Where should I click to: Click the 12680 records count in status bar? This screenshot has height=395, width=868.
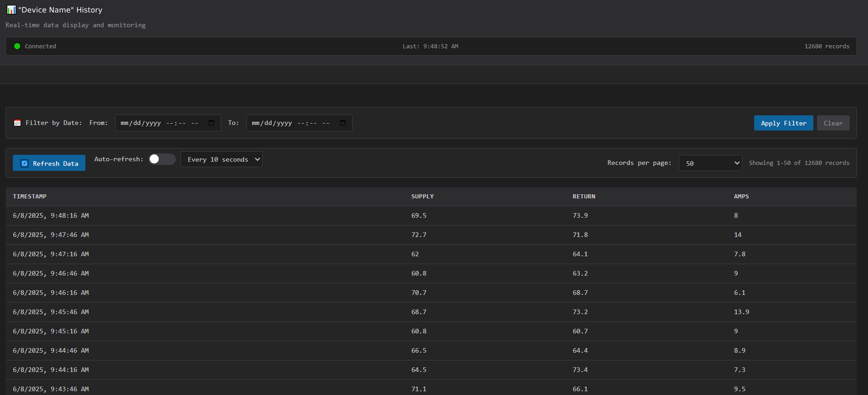(827, 46)
